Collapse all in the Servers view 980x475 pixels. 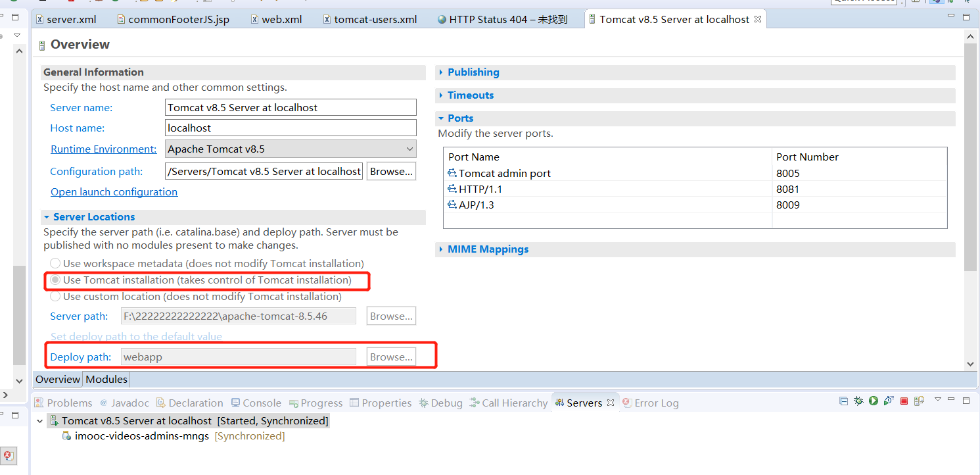coord(843,401)
